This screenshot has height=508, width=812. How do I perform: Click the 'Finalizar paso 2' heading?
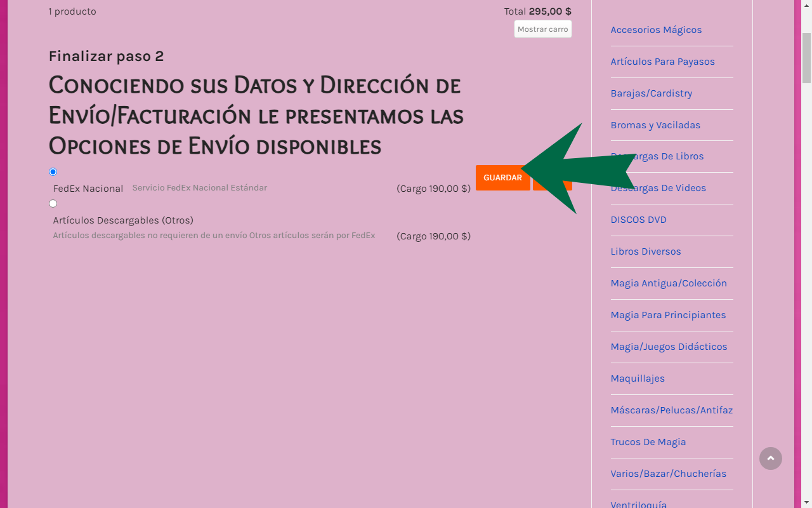point(107,56)
